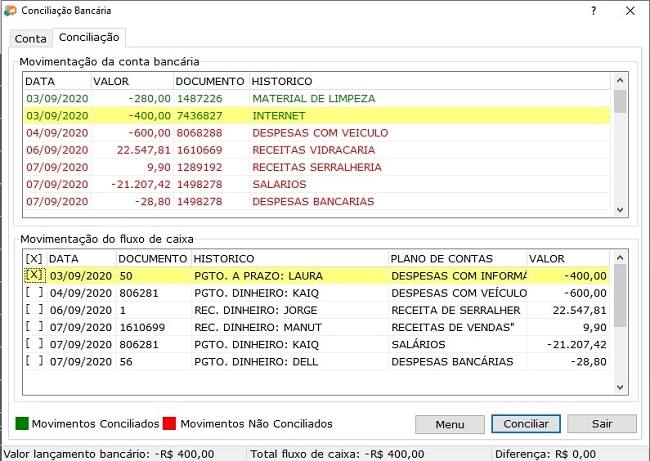Click the DATA column header in cash flow list

click(x=82, y=259)
